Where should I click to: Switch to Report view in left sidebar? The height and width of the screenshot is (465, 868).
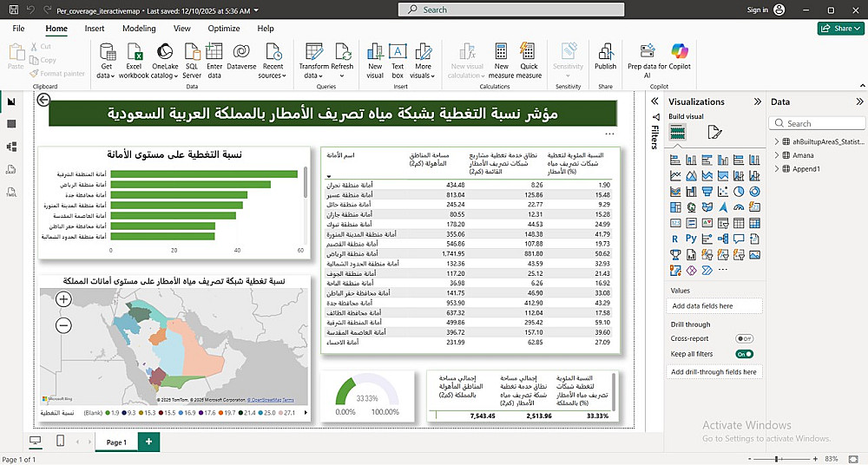coord(11,102)
